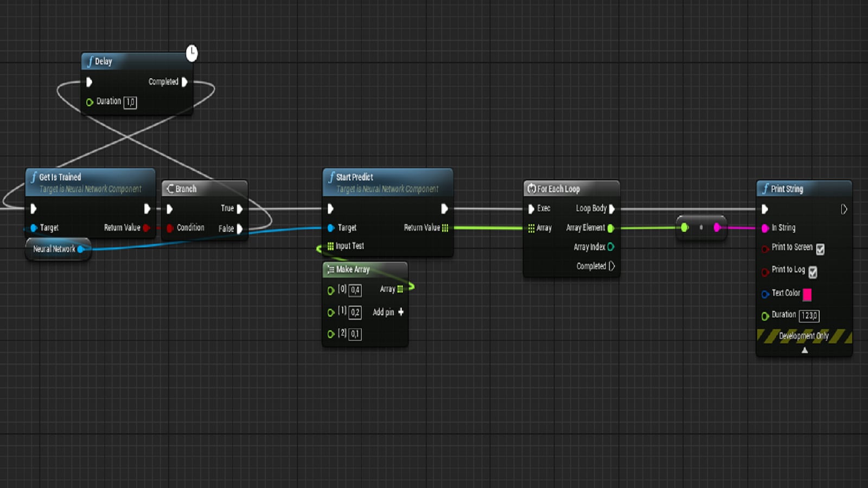Open the Text Color swatch on Print String
The width and height of the screenshot is (868, 488).
click(x=808, y=294)
